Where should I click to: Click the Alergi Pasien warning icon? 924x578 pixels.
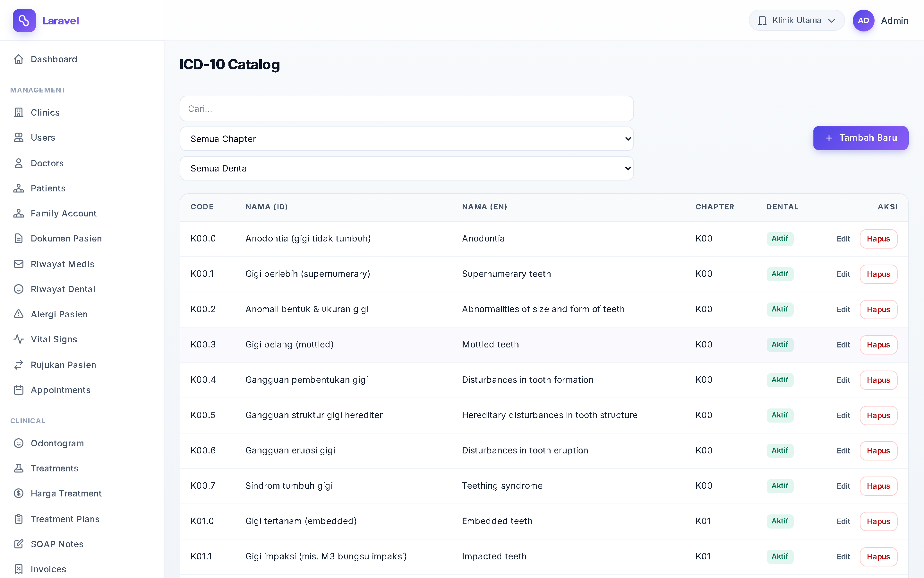point(18,314)
